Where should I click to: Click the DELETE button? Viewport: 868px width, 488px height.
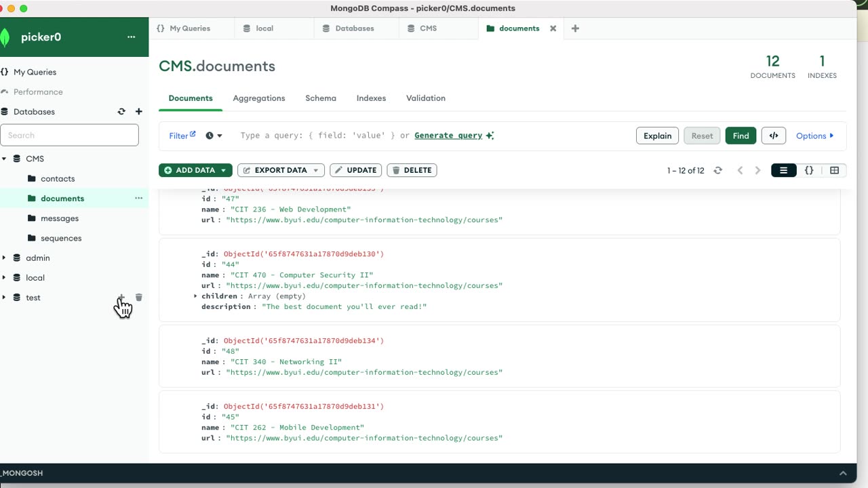click(x=412, y=171)
